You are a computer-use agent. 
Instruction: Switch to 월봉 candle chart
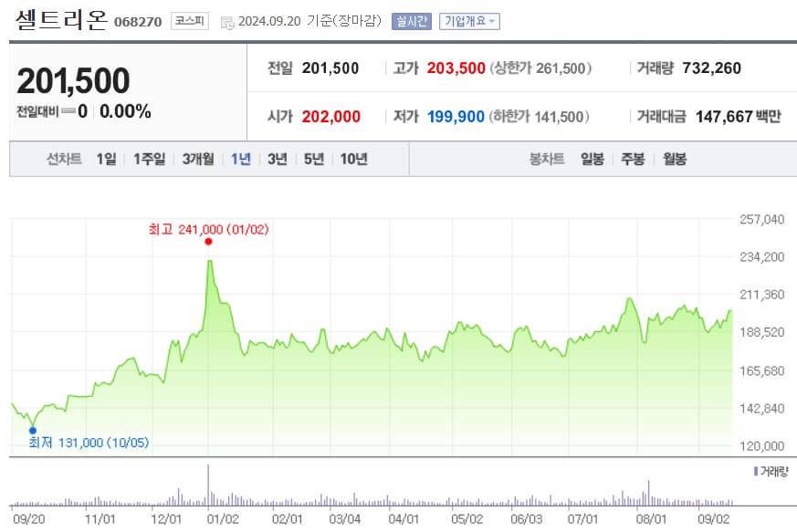pyautogui.click(x=675, y=159)
